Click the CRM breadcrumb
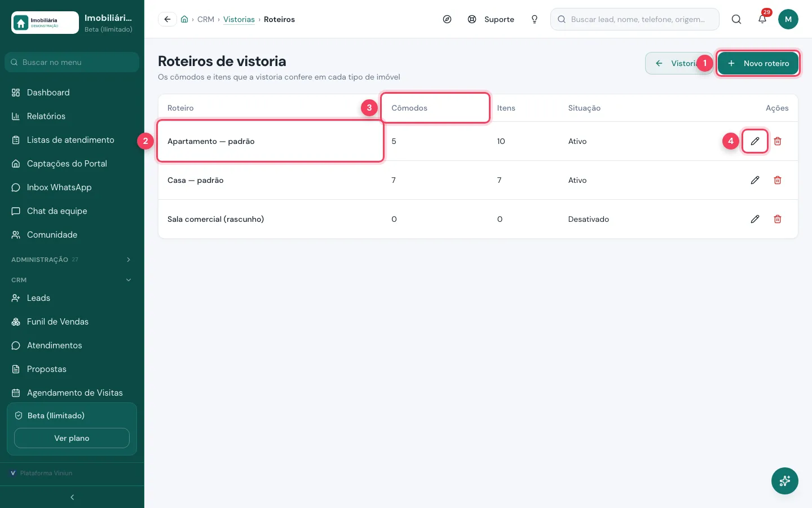Screen dimensions: 812x508 pos(206,19)
